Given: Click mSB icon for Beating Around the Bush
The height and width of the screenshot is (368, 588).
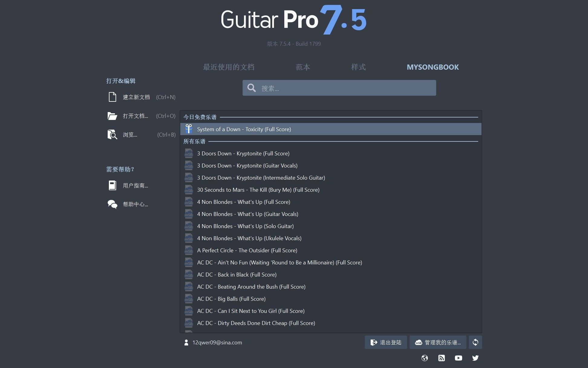Looking at the screenshot, I should pyautogui.click(x=189, y=287).
